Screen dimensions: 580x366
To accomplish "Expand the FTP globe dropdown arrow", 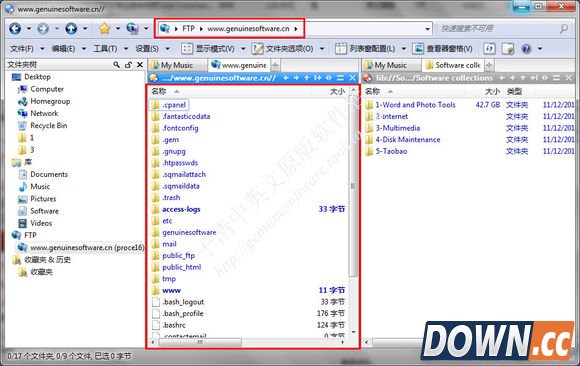I will pos(146,28).
